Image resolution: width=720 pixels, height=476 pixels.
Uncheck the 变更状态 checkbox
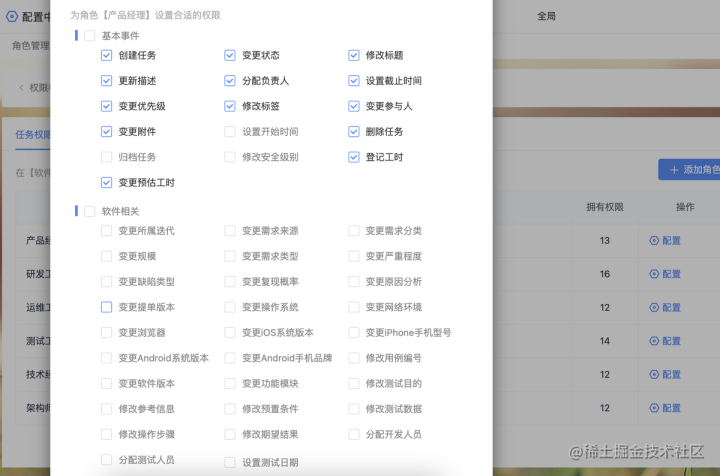230,56
